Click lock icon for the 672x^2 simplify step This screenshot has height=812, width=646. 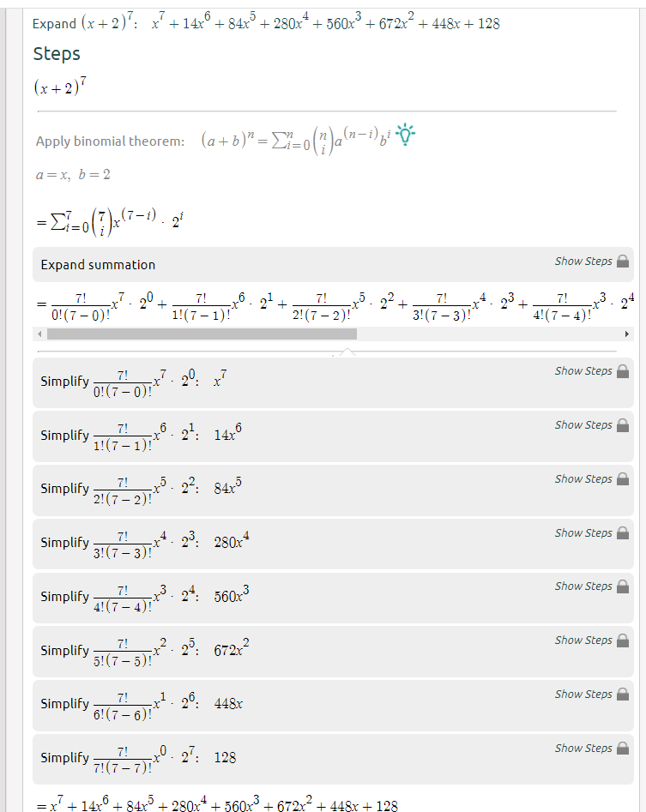pos(623,641)
